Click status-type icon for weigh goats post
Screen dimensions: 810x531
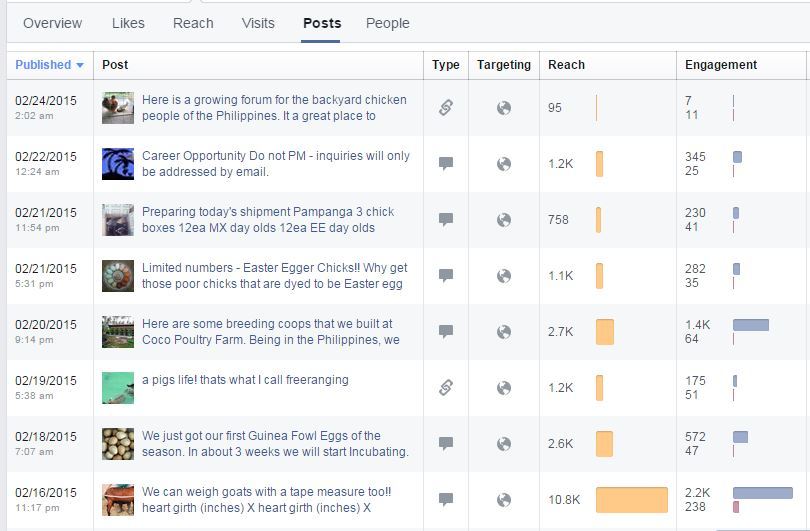446,499
